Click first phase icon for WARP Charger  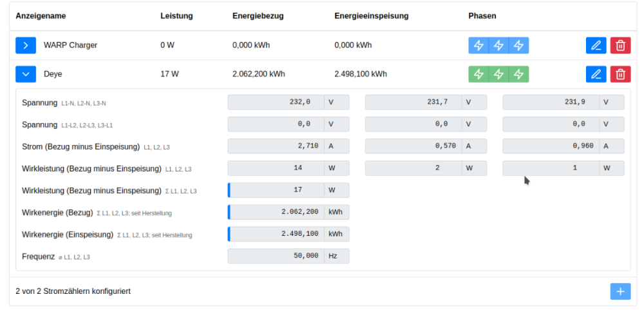click(478, 45)
